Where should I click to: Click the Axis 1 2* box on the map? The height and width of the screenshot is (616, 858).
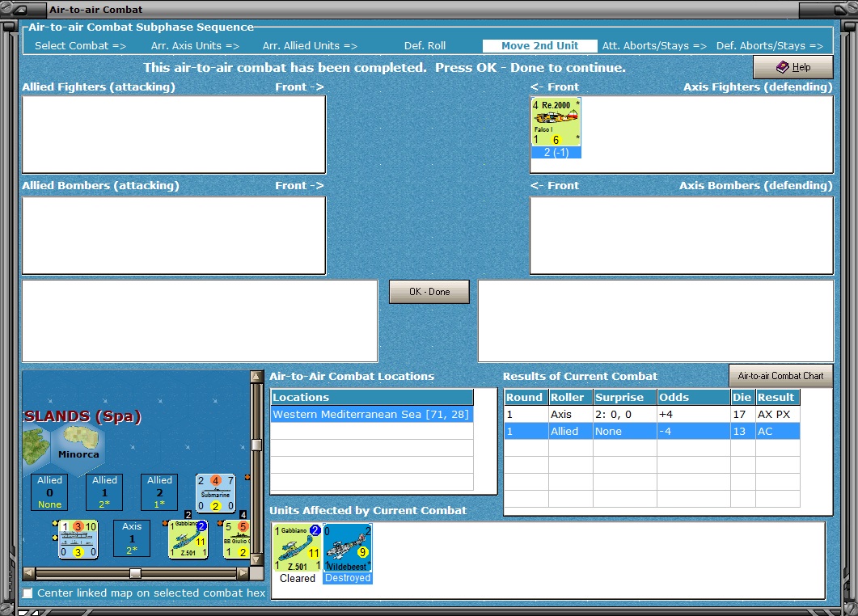coord(132,538)
